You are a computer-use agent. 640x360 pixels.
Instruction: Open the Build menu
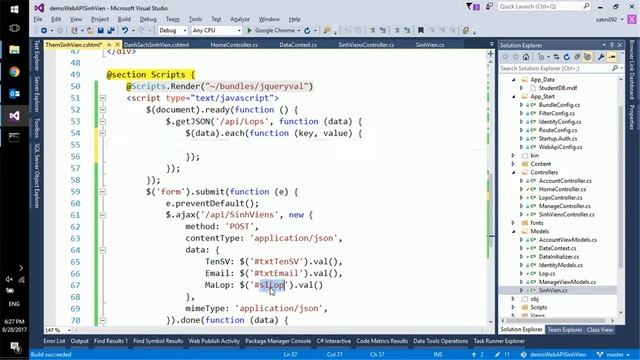tap(124, 19)
